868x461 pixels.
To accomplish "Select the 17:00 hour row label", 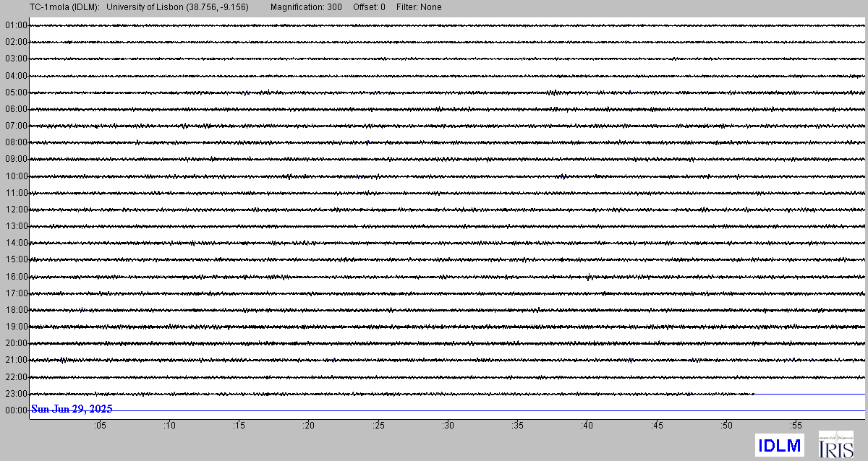I will [16, 293].
